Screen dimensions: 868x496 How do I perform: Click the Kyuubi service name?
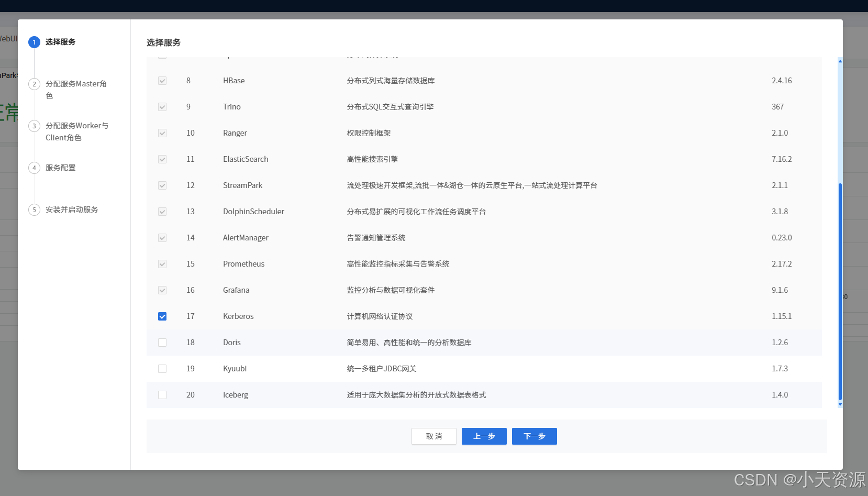(235, 369)
